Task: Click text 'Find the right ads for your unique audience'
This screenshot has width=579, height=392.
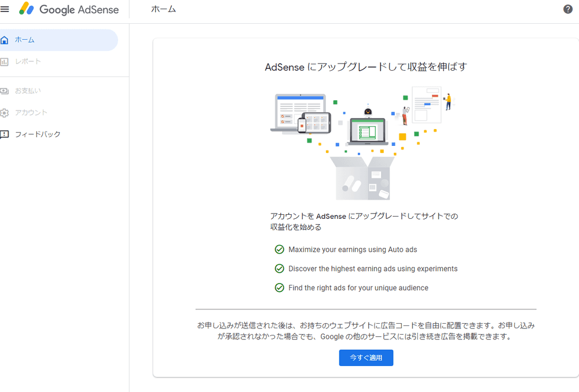Action: 358,288
